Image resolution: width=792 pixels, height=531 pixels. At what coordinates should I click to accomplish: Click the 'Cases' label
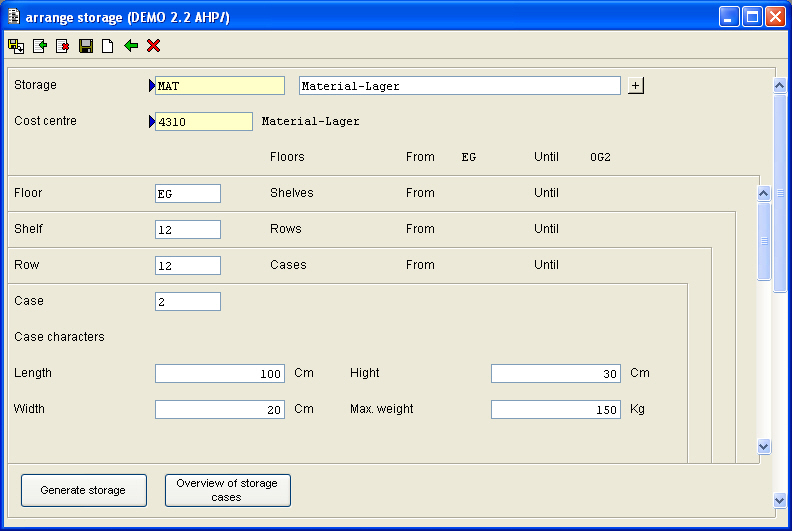tap(288, 265)
